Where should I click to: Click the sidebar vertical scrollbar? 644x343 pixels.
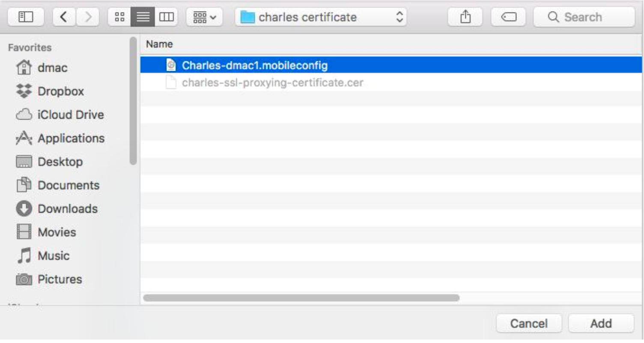(x=133, y=101)
